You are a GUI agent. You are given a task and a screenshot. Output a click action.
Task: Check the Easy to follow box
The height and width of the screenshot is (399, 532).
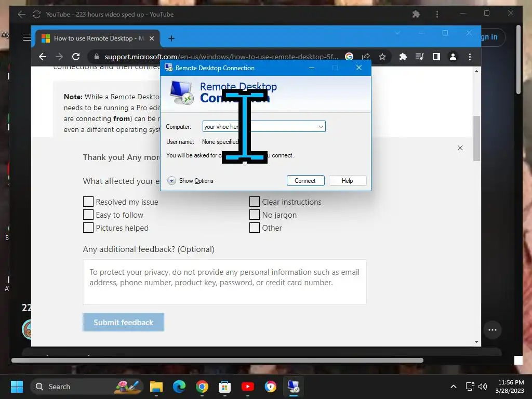tap(88, 215)
